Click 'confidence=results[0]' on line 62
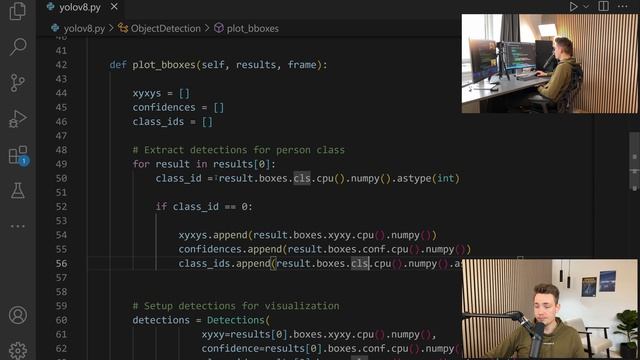640x360 pixels. click(262, 348)
